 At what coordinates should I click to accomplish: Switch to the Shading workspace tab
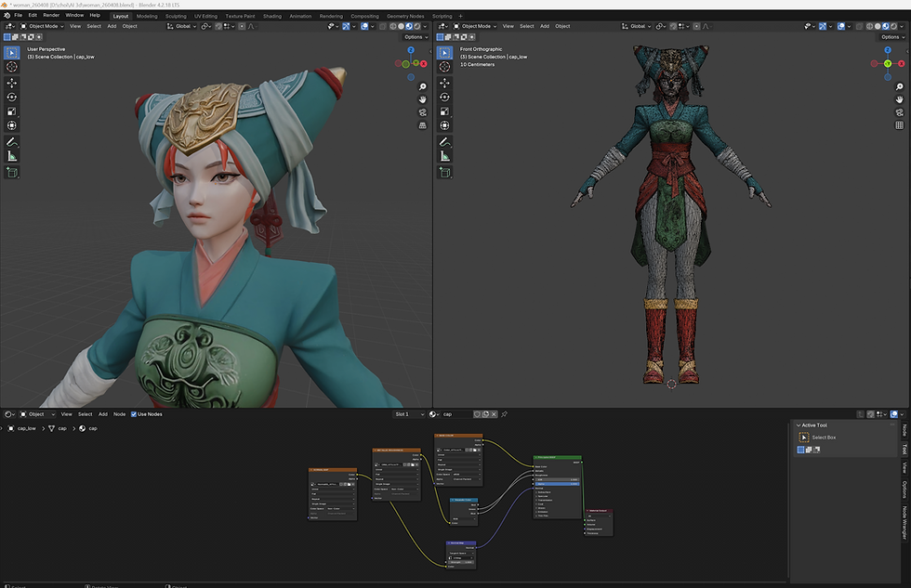271,16
